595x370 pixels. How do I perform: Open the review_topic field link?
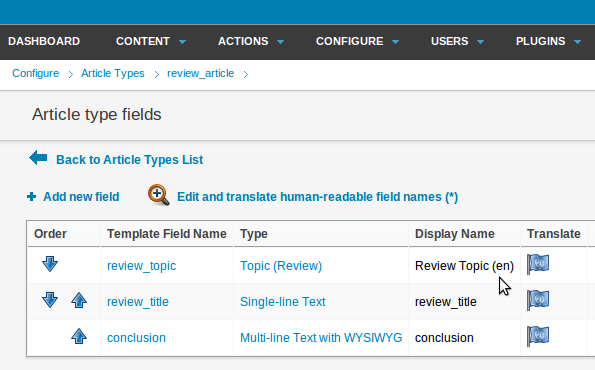(x=142, y=266)
